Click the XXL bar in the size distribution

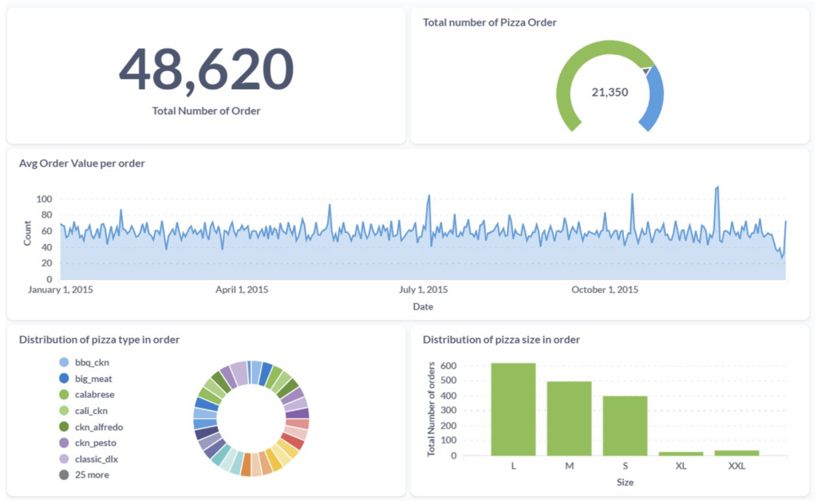(736, 452)
